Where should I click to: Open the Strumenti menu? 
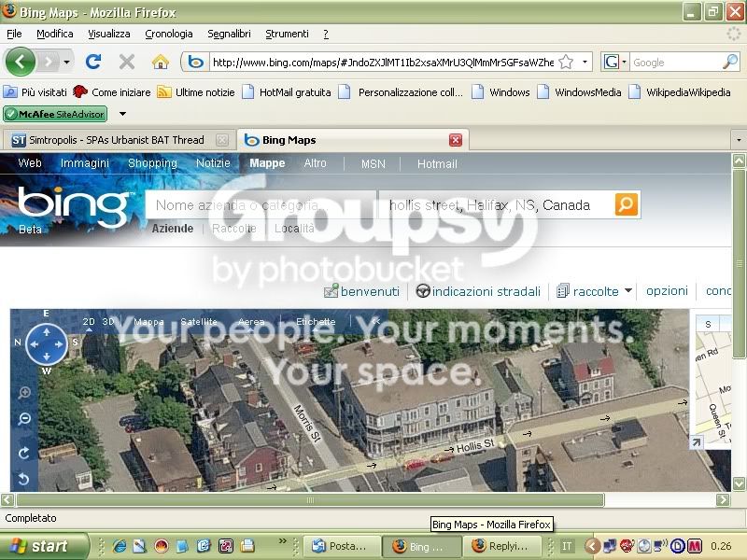coord(287,34)
